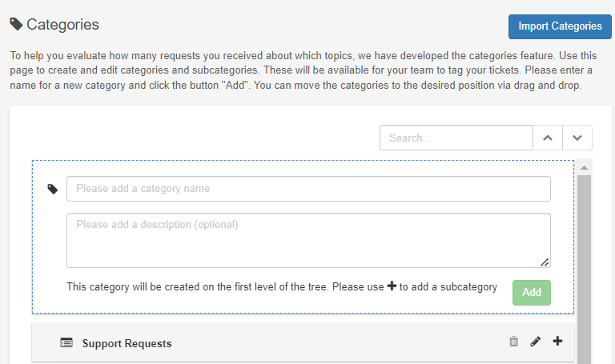
Task: Select the Support Requests category
Action: 127,344
